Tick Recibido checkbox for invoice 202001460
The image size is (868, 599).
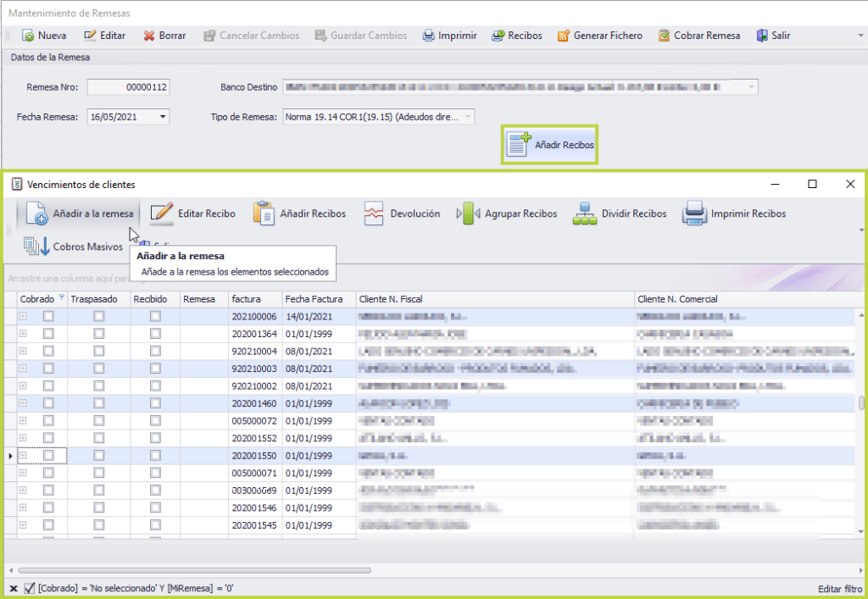[x=156, y=403]
